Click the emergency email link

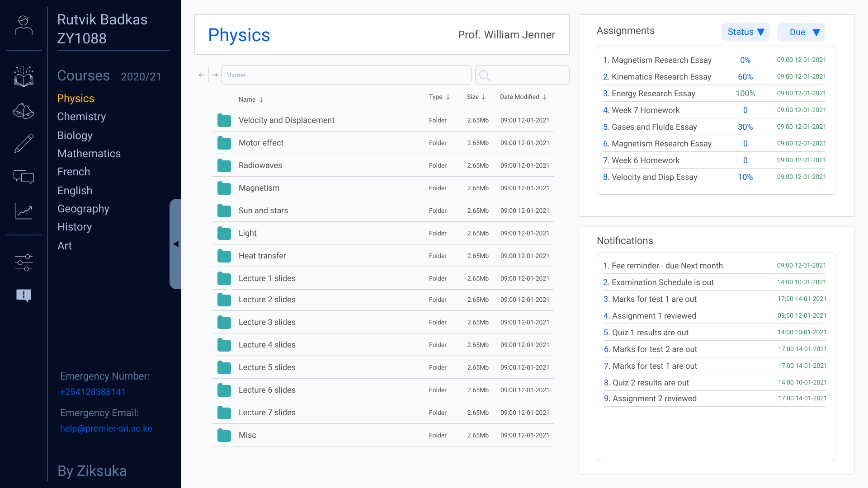click(106, 428)
